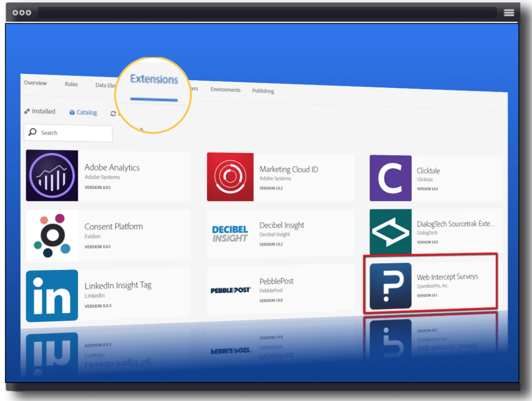Click the Installed plug icon
Viewport: 532px width, 401px height.
(x=27, y=111)
